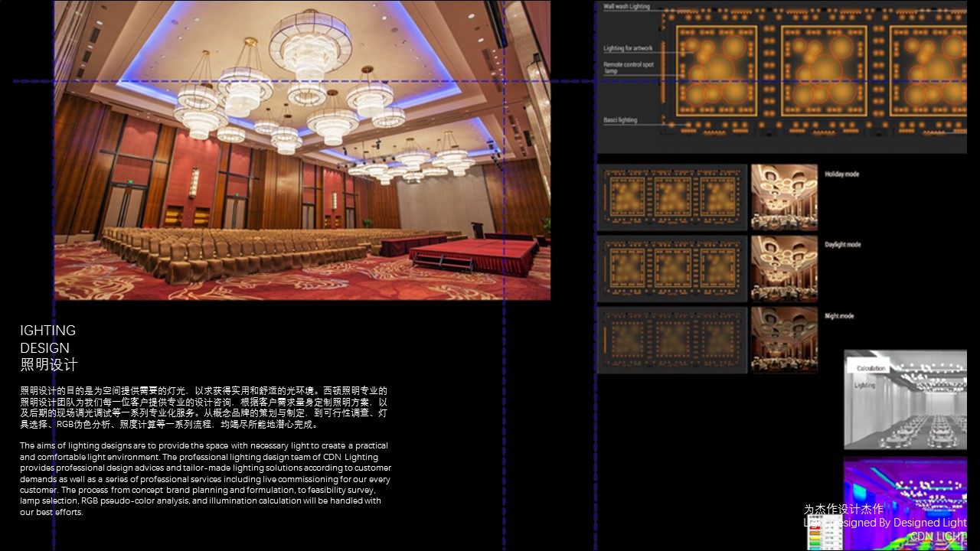Click the Daylight mode caption
Image resolution: width=980 pixels, height=551 pixels.
tap(842, 245)
